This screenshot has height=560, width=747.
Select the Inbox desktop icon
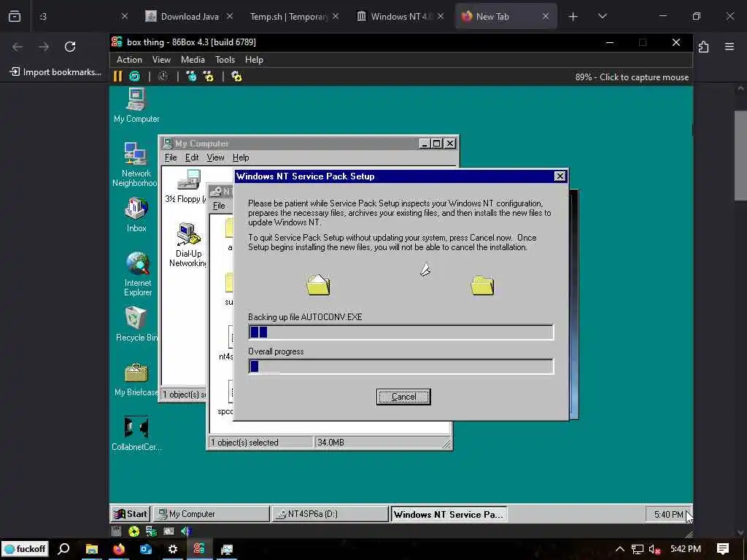(x=136, y=215)
